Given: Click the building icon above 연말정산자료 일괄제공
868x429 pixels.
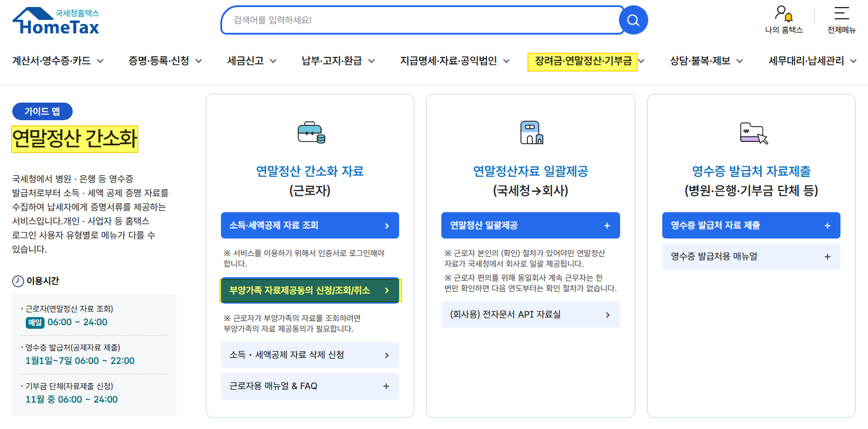Looking at the screenshot, I should 531,132.
